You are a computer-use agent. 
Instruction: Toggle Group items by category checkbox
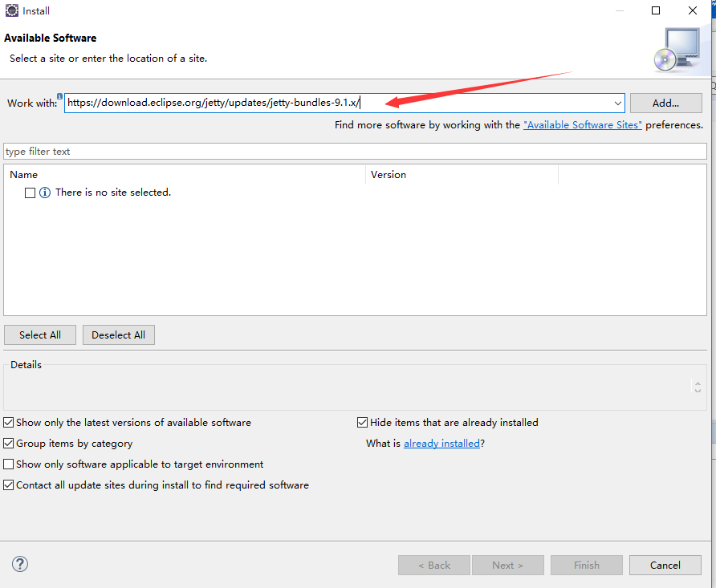(9, 444)
